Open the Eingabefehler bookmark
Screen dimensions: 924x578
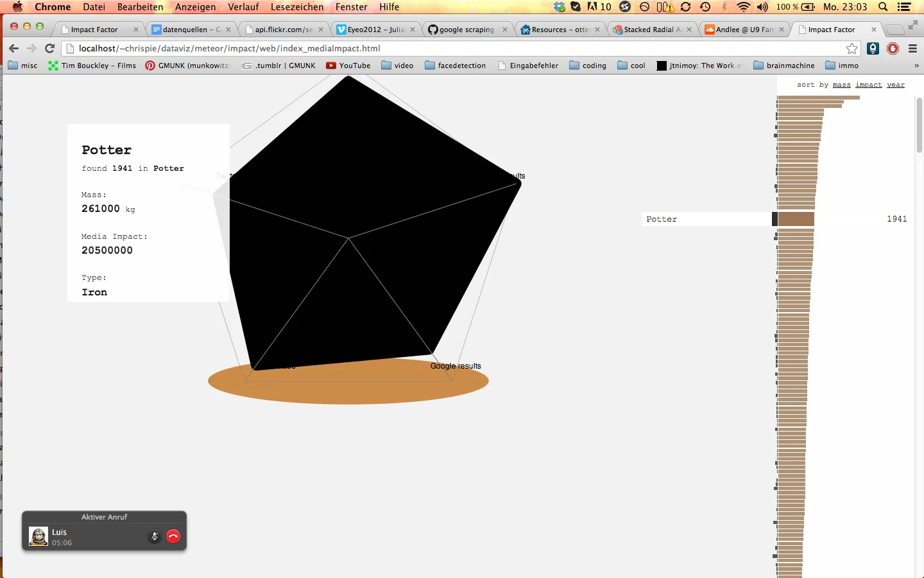click(528, 66)
